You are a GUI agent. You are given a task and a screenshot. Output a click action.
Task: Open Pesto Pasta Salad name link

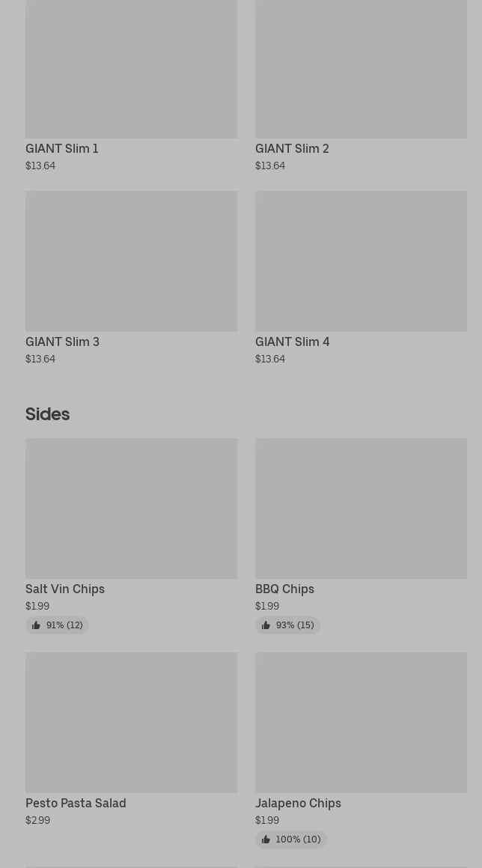76,803
